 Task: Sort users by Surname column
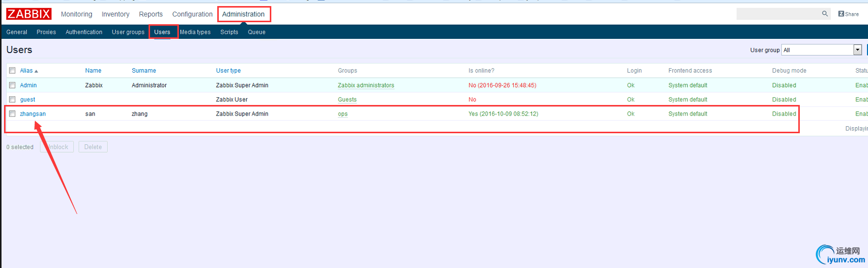tap(144, 71)
